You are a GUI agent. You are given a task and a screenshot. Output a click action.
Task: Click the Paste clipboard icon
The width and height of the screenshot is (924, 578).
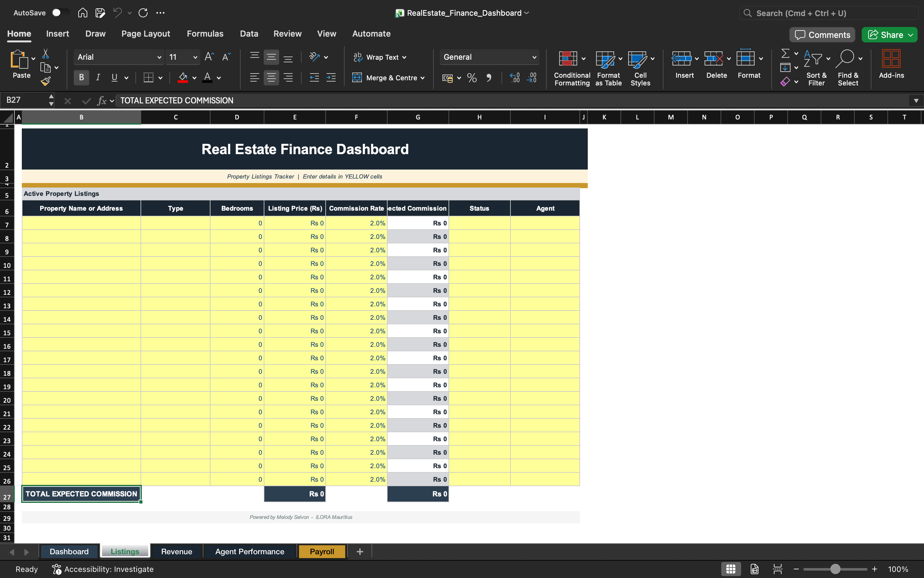point(19,60)
